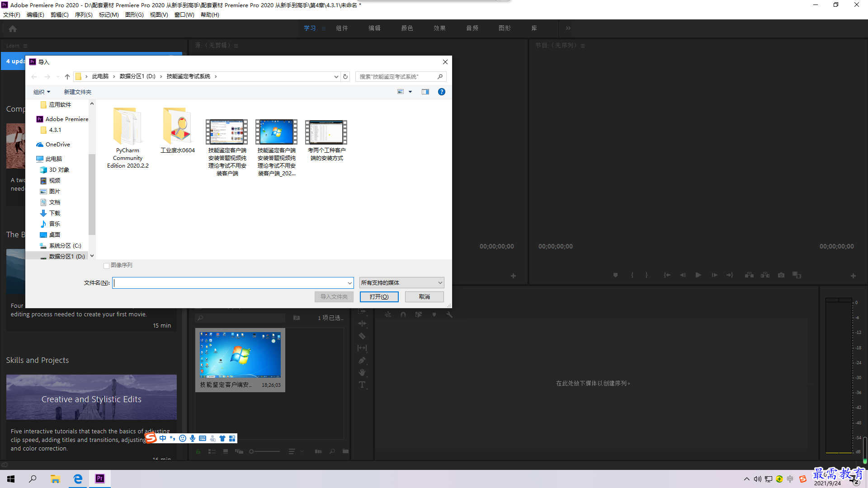Click Export Frame camera icon
This screenshot has width=868, height=488.
click(781, 275)
